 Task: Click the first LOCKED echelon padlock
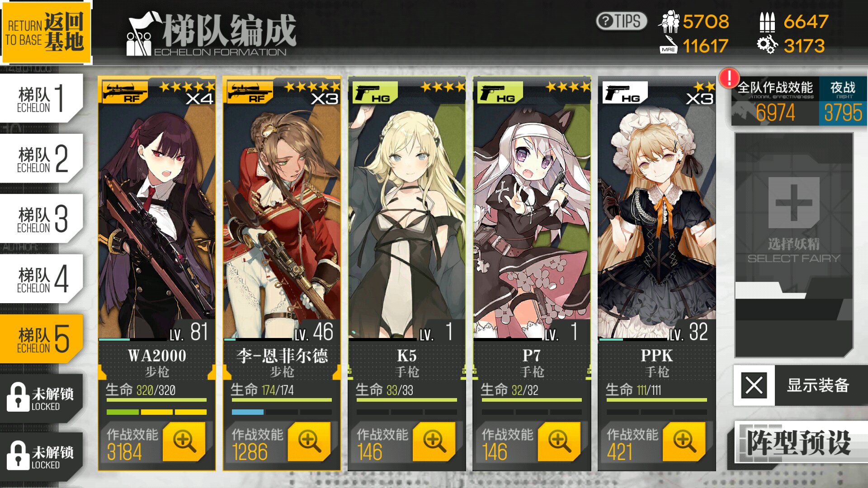click(18, 397)
